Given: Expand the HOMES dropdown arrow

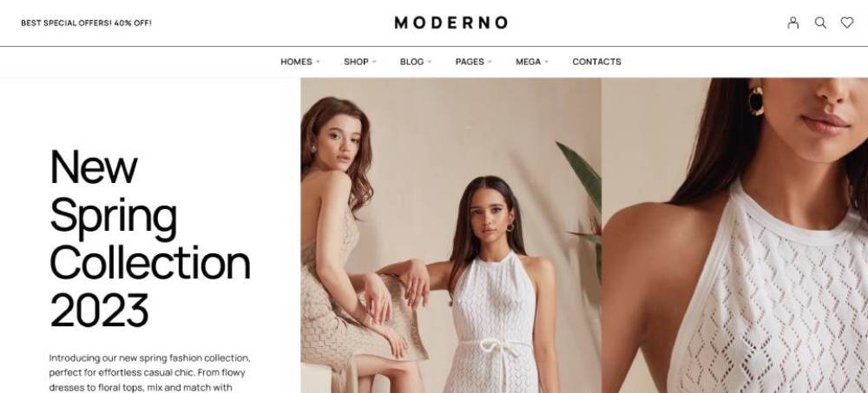Looking at the screenshot, I should tap(318, 62).
